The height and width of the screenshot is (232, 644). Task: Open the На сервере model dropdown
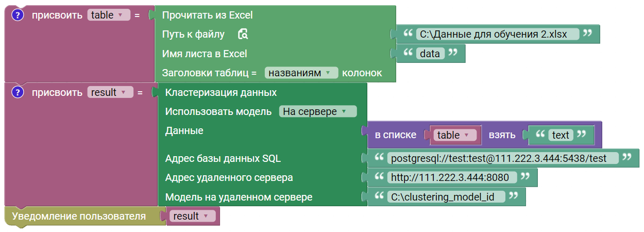coord(317,111)
